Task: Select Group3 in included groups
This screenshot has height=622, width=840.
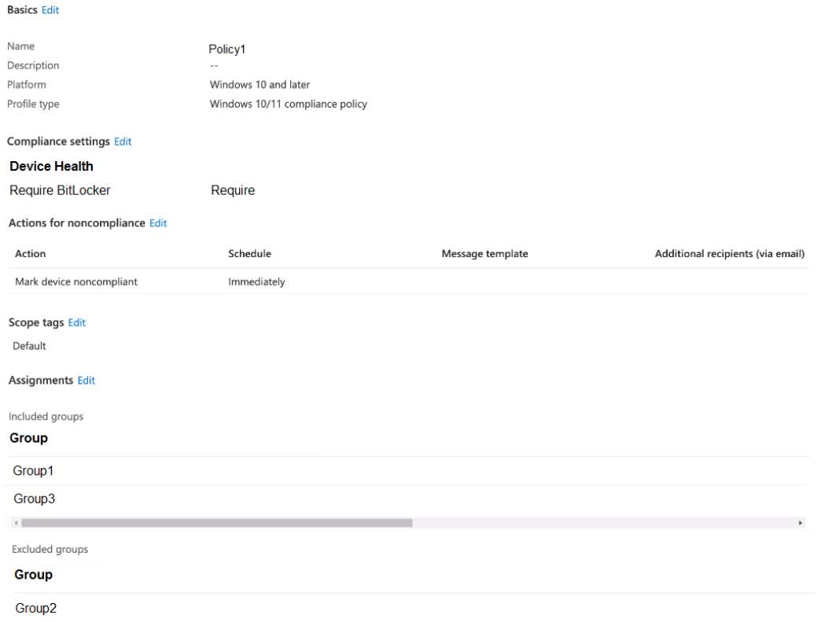Action: [34, 499]
